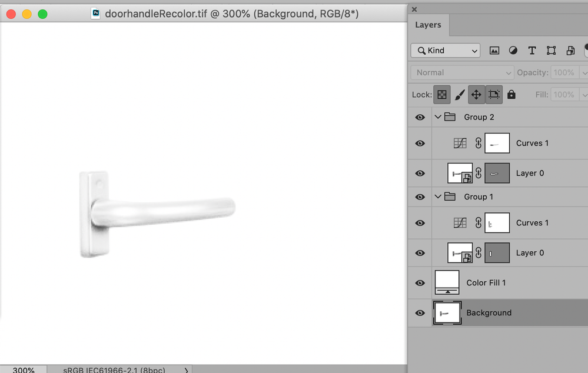588x373 pixels.
Task: Filter layers by type using the T icon
Action: [x=532, y=50]
